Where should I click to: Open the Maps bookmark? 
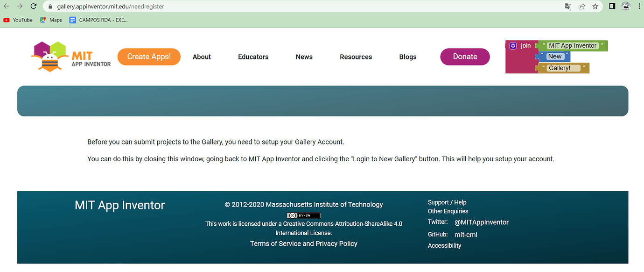tap(51, 20)
